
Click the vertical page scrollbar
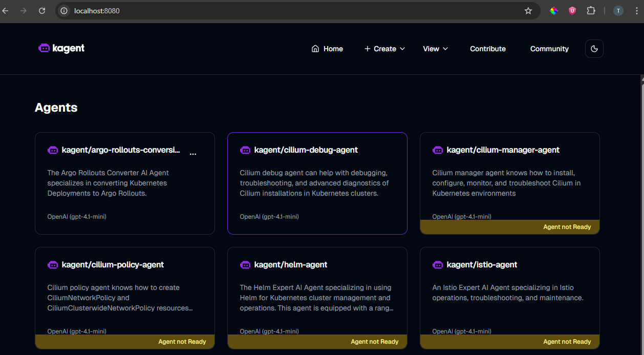click(x=642, y=215)
